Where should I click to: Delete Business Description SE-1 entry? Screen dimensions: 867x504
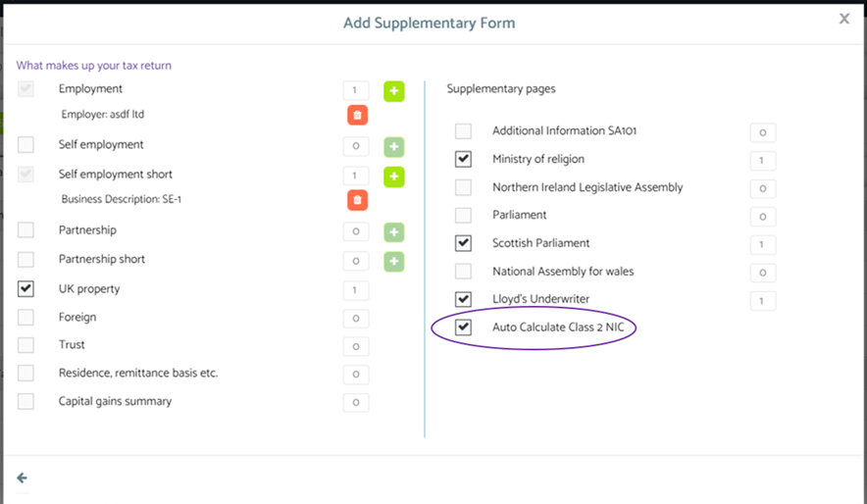pos(357,200)
